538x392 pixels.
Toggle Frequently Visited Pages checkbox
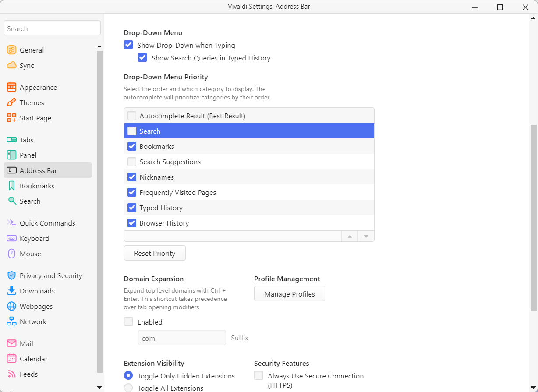(132, 192)
